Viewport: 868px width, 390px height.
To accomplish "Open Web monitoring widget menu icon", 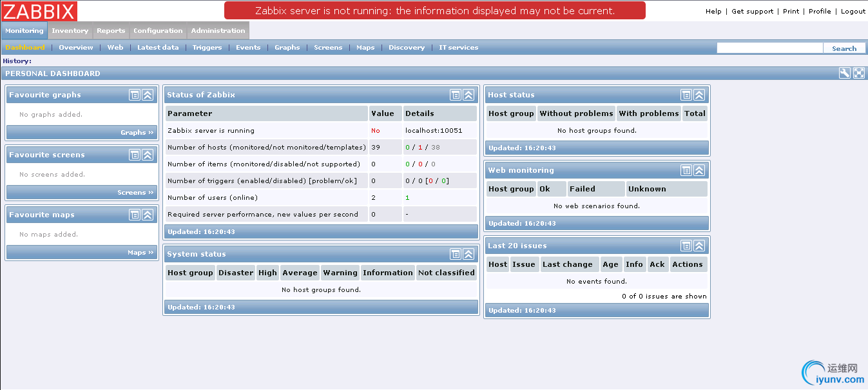I will tap(686, 170).
